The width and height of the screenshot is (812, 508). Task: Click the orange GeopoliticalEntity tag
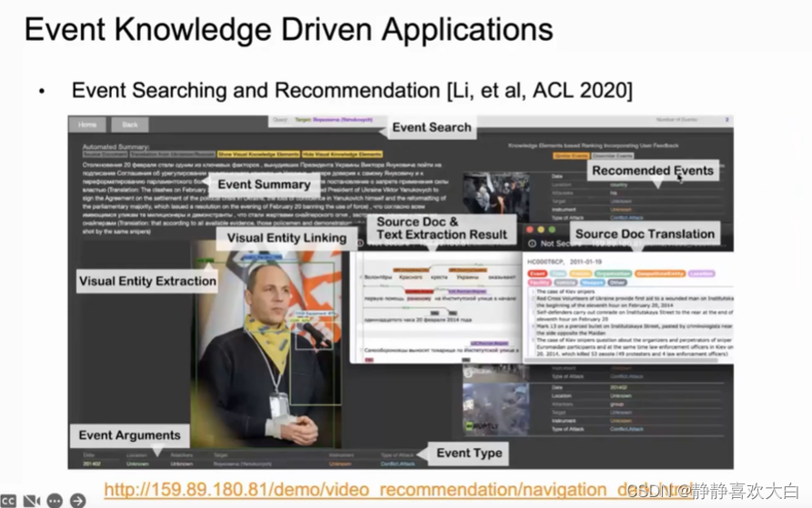tap(660, 274)
